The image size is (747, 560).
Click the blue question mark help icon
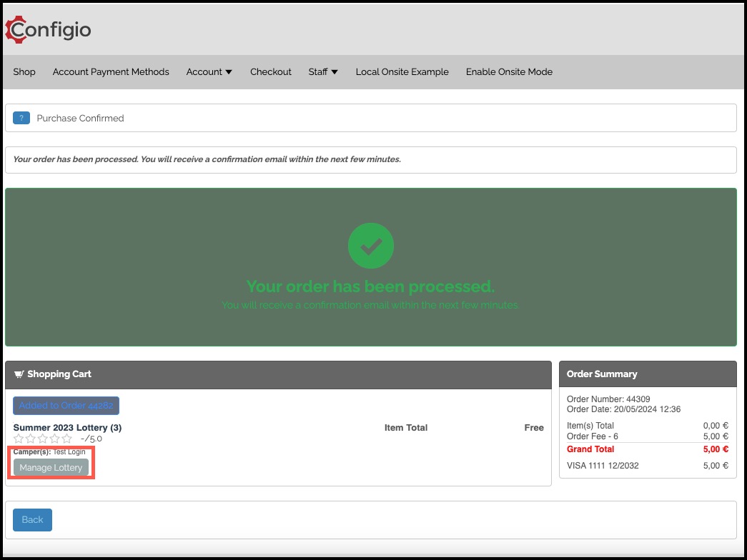[x=21, y=118]
